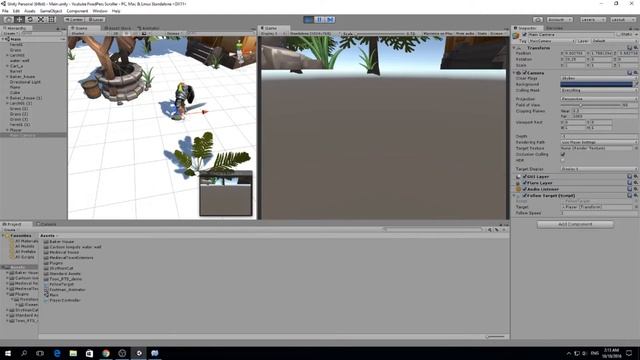Click the Add Component button

tap(575, 224)
